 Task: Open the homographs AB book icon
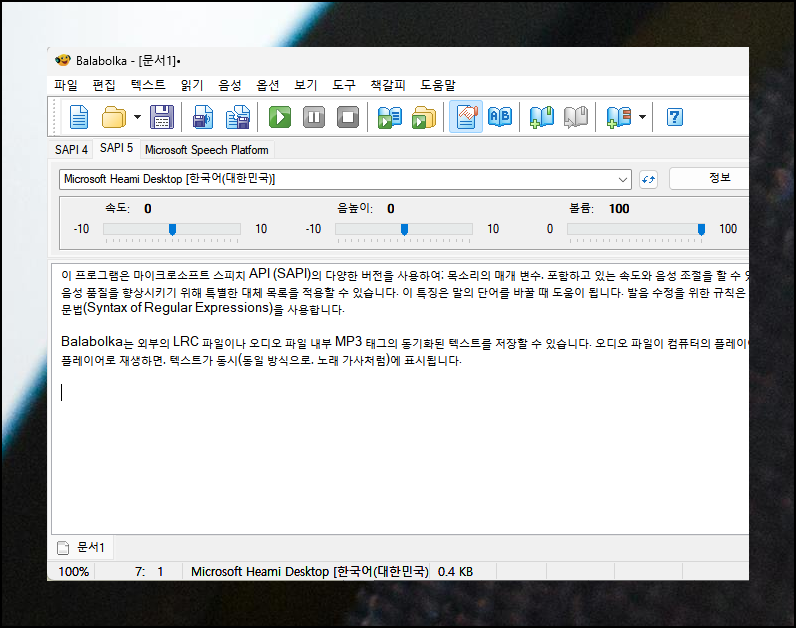click(500, 117)
